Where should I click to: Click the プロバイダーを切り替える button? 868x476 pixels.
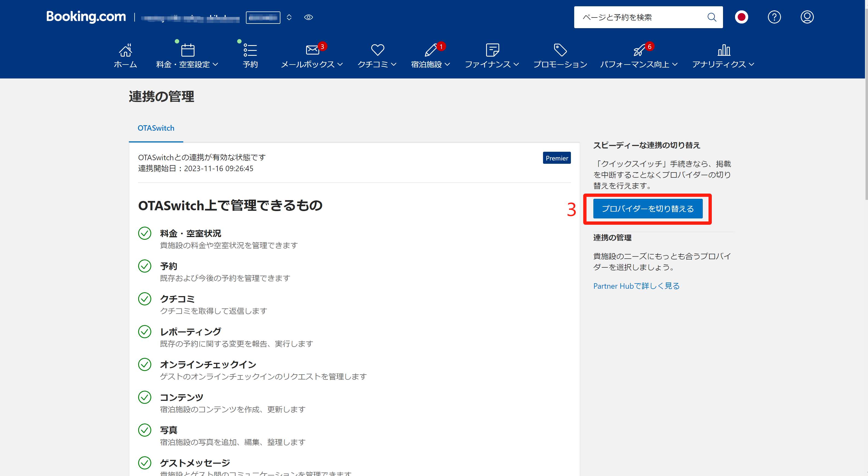[648, 209]
